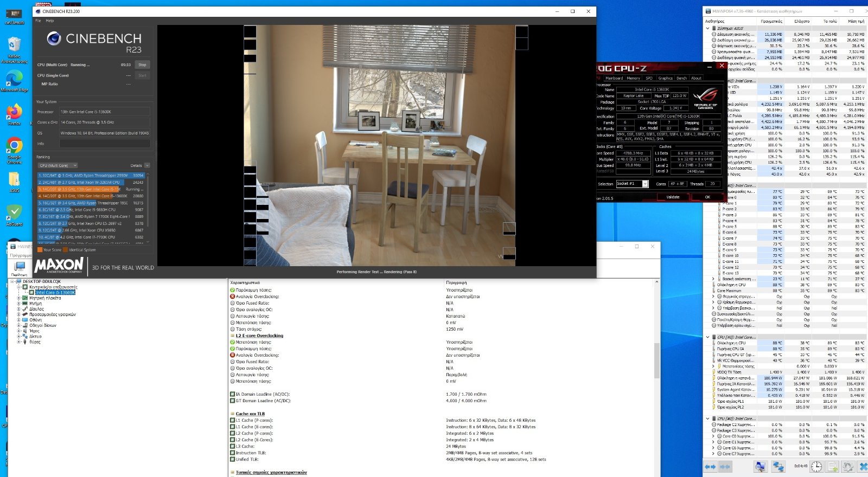
Task: Select Intel Core i5-13600K tree entry
Action: tap(55, 292)
